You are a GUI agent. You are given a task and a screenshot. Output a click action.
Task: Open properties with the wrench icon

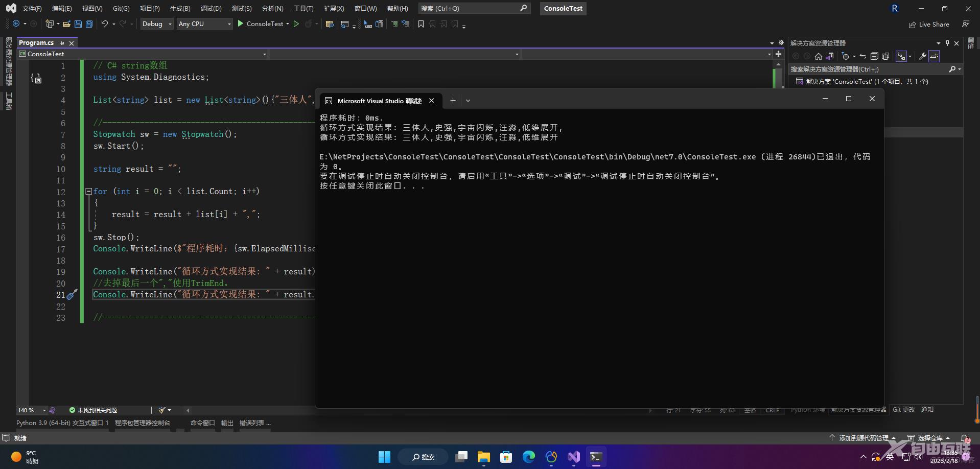[923, 56]
